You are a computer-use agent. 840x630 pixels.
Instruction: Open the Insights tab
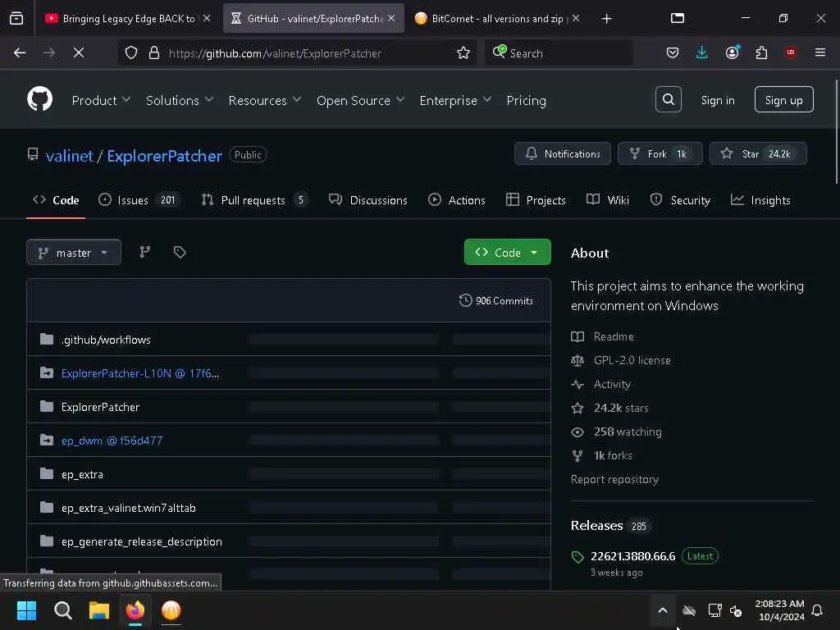tap(760, 200)
